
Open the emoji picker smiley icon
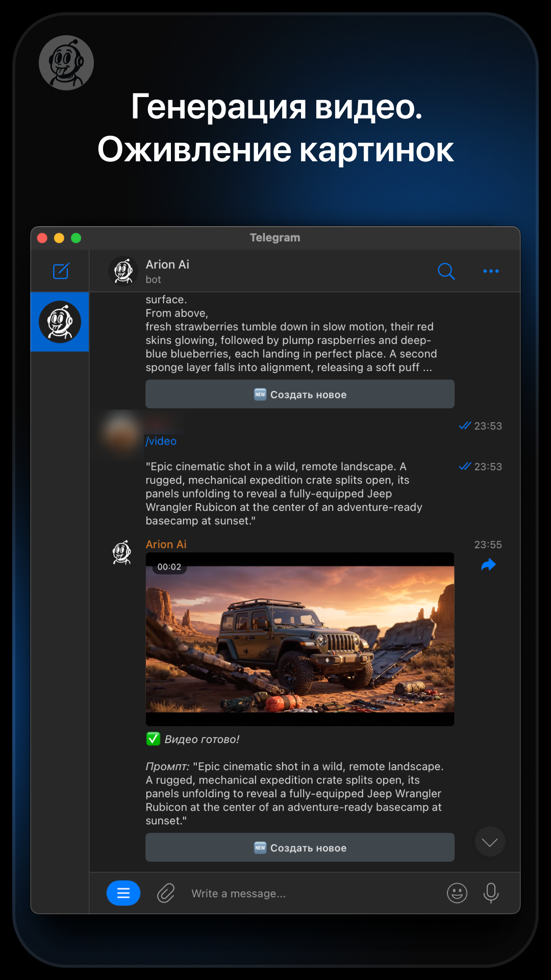(x=457, y=893)
